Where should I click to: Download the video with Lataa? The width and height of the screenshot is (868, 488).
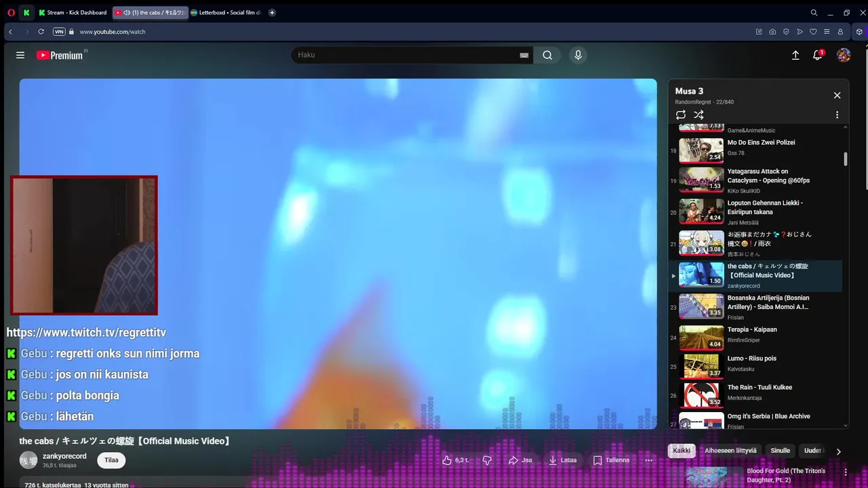point(562,460)
